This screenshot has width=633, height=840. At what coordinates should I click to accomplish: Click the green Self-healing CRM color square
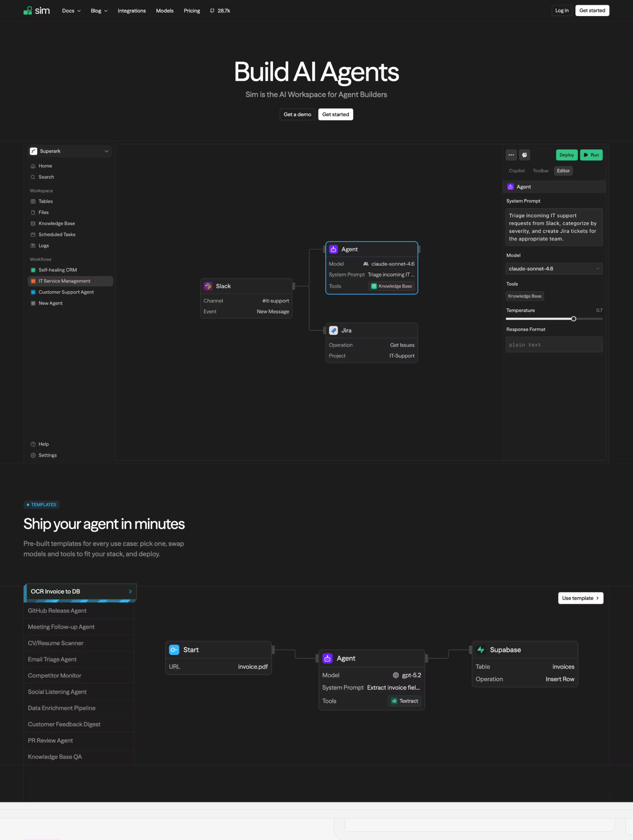(33, 270)
